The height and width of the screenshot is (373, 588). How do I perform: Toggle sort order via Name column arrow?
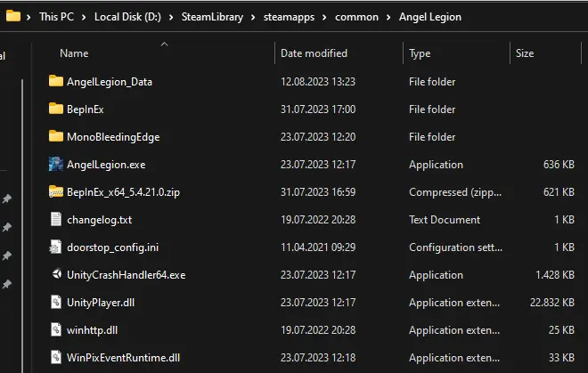[164, 45]
